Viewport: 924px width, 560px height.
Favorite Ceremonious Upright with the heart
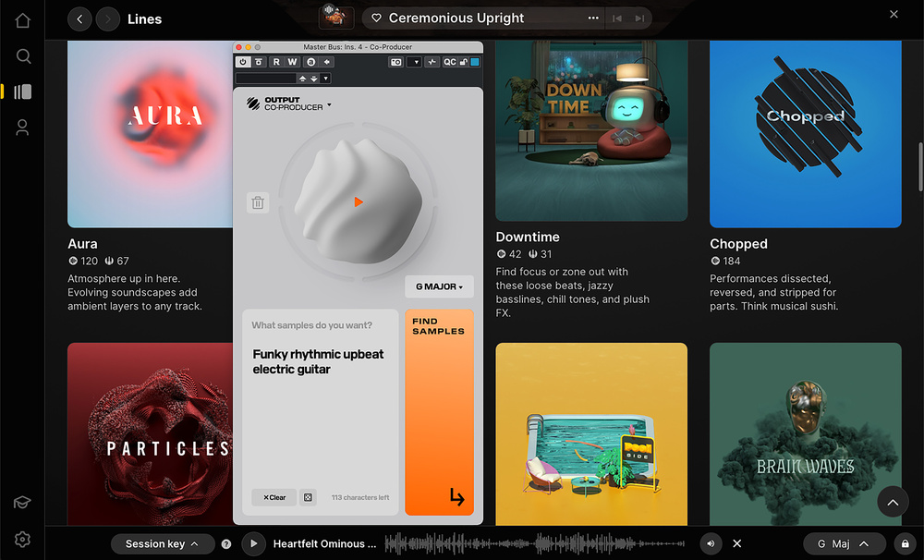click(376, 18)
